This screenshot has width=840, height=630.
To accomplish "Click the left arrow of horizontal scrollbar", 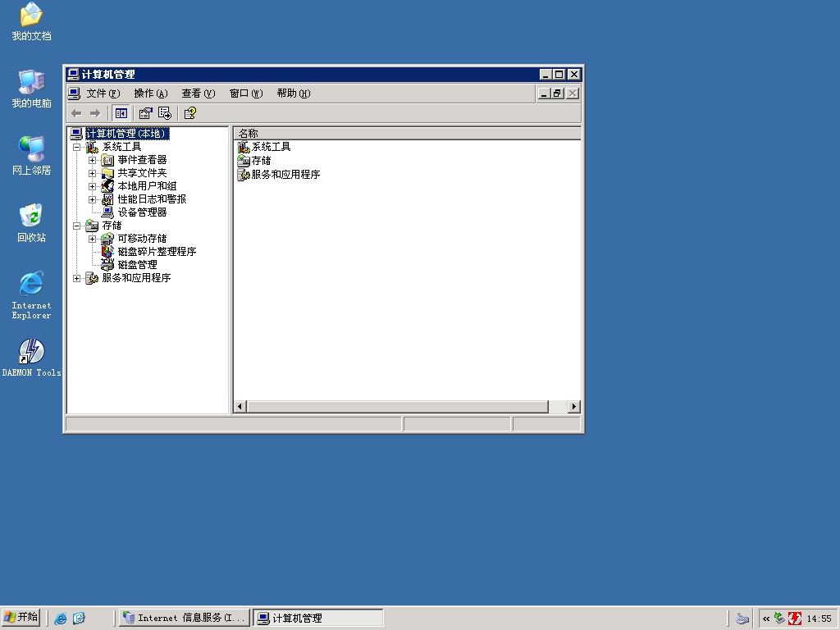I will pos(240,407).
